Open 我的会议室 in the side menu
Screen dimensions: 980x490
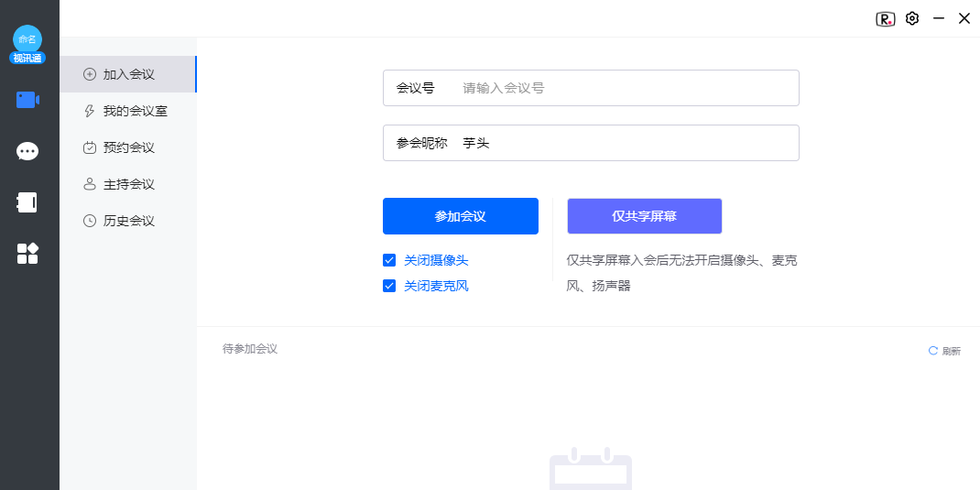pyautogui.click(x=135, y=111)
